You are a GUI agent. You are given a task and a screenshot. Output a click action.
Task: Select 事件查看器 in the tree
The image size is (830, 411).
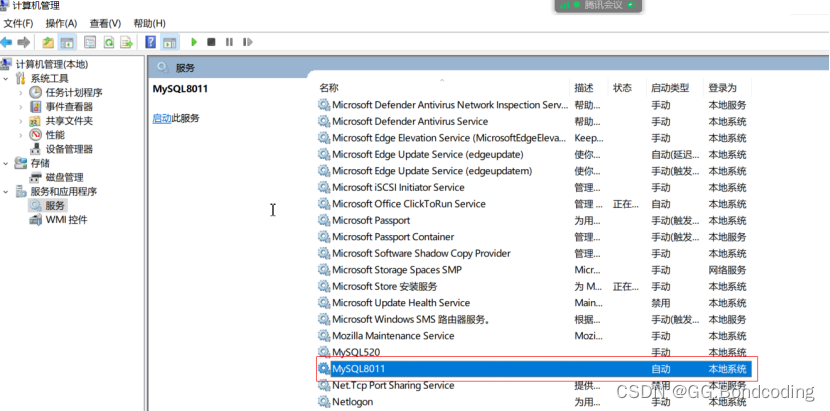69,107
